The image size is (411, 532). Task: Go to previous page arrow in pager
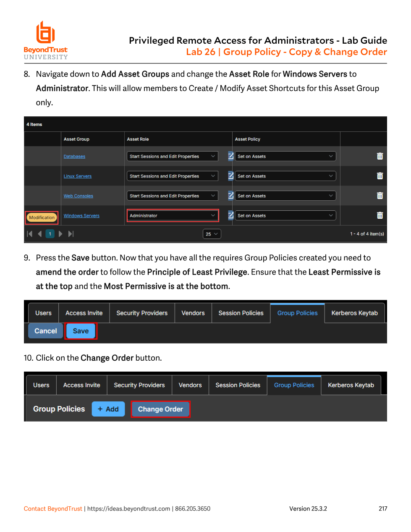[x=40, y=234]
